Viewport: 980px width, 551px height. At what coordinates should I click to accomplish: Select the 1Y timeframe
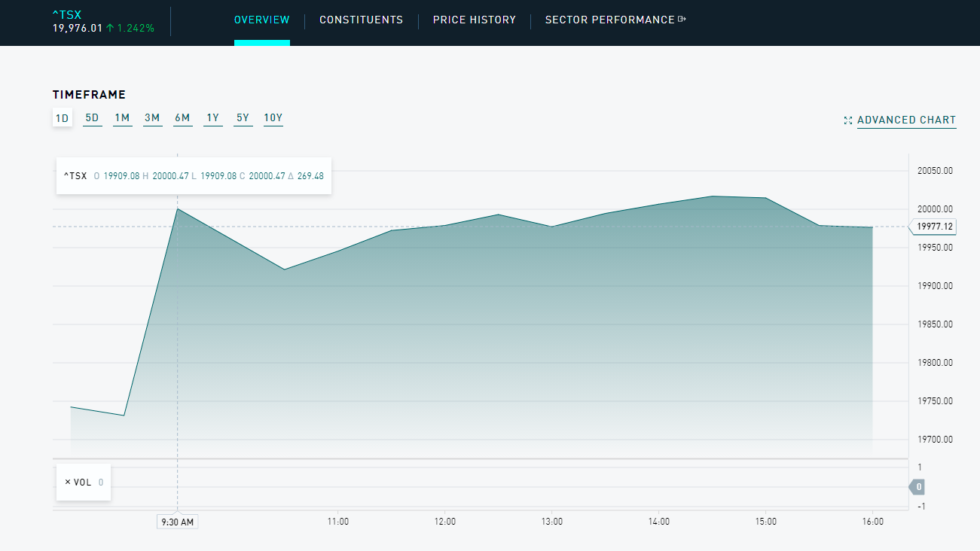coord(213,118)
